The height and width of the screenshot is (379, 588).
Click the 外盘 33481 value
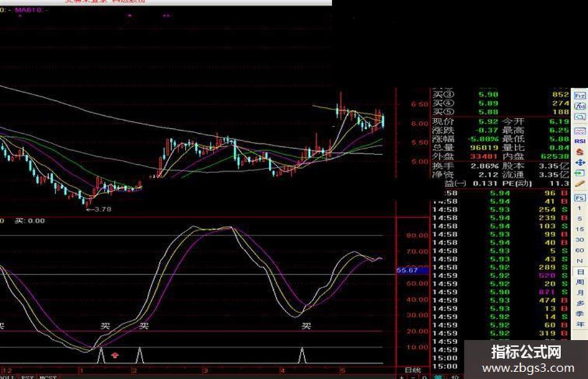pos(484,156)
